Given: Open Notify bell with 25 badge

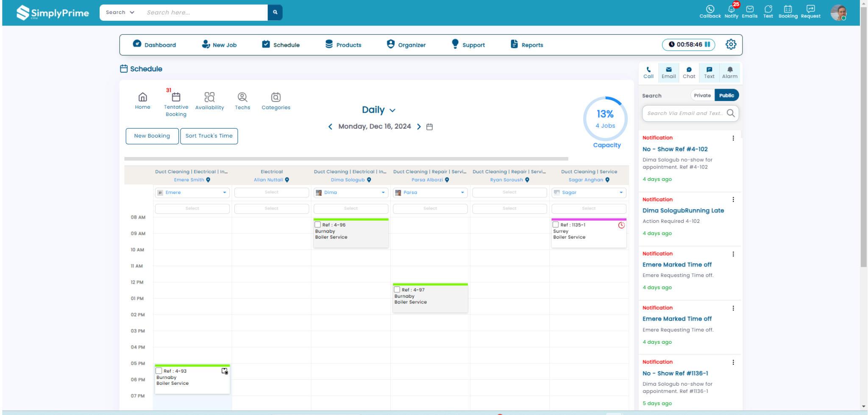Looking at the screenshot, I should (x=731, y=9).
